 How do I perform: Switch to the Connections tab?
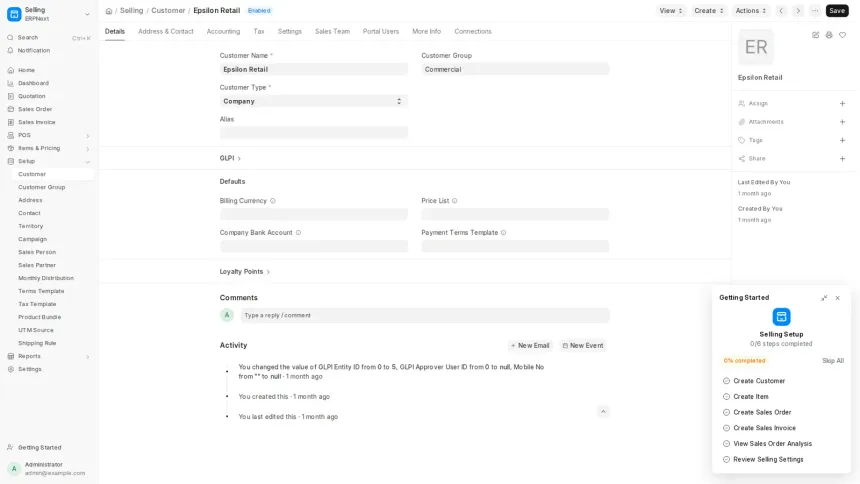(473, 31)
